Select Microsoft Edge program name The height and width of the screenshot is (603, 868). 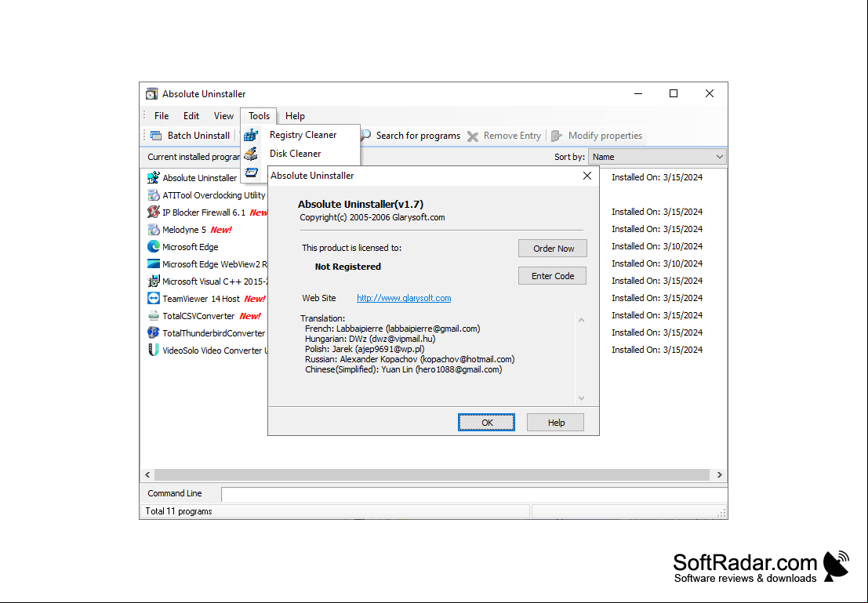point(191,247)
